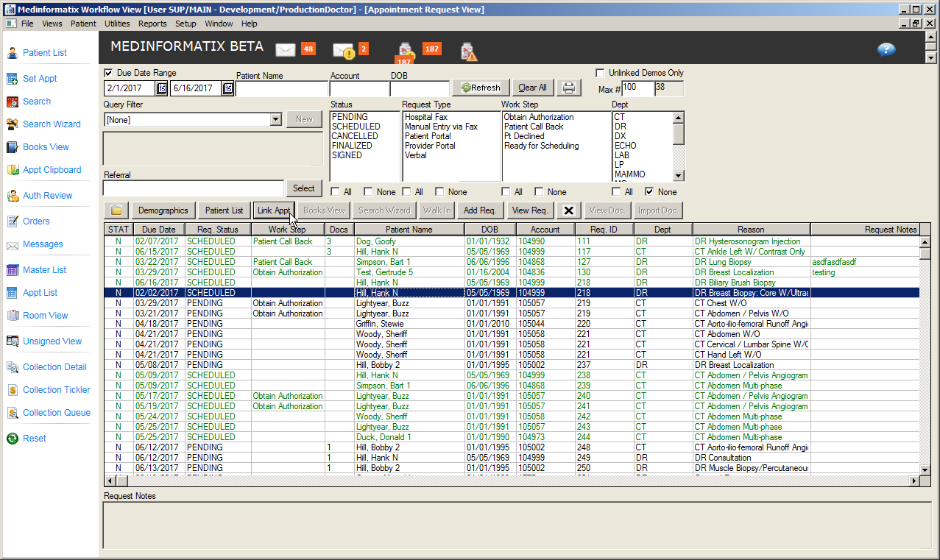Uncheck None under the Dept list

coord(649,192)
